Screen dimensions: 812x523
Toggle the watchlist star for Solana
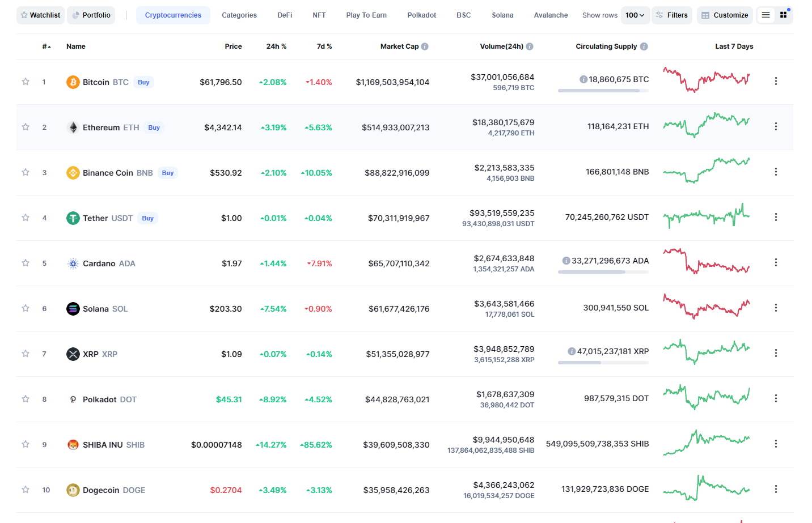[26, 308]
